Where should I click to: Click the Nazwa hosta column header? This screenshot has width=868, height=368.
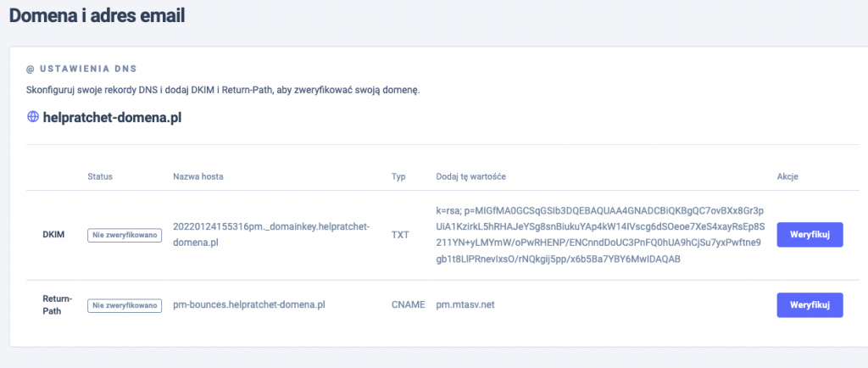pos(198,176)
